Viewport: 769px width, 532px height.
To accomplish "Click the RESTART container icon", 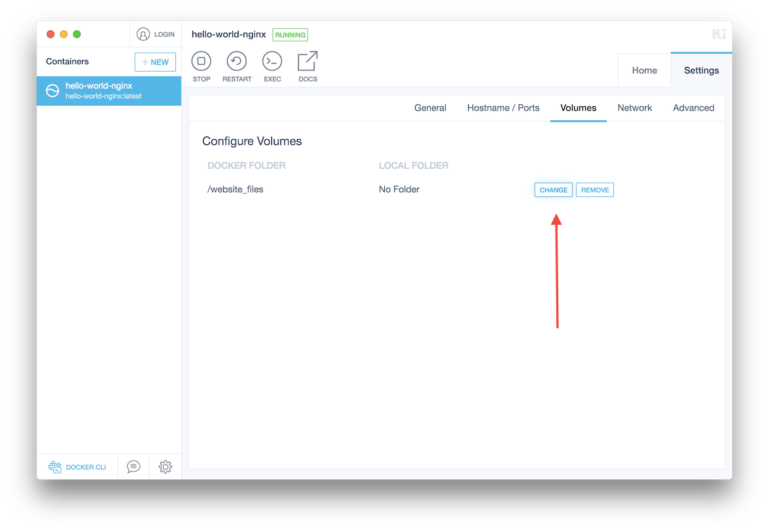I will (236, 62).
